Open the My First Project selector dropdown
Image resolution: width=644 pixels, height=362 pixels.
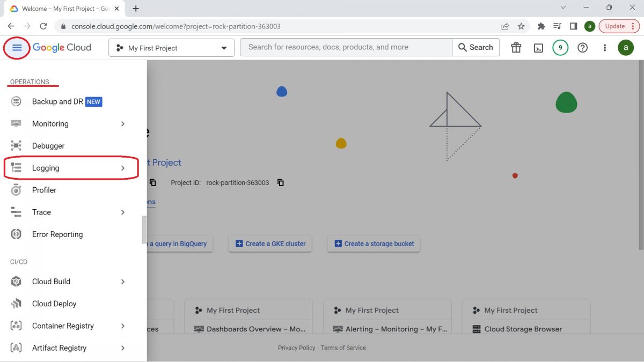pos(171,48)
